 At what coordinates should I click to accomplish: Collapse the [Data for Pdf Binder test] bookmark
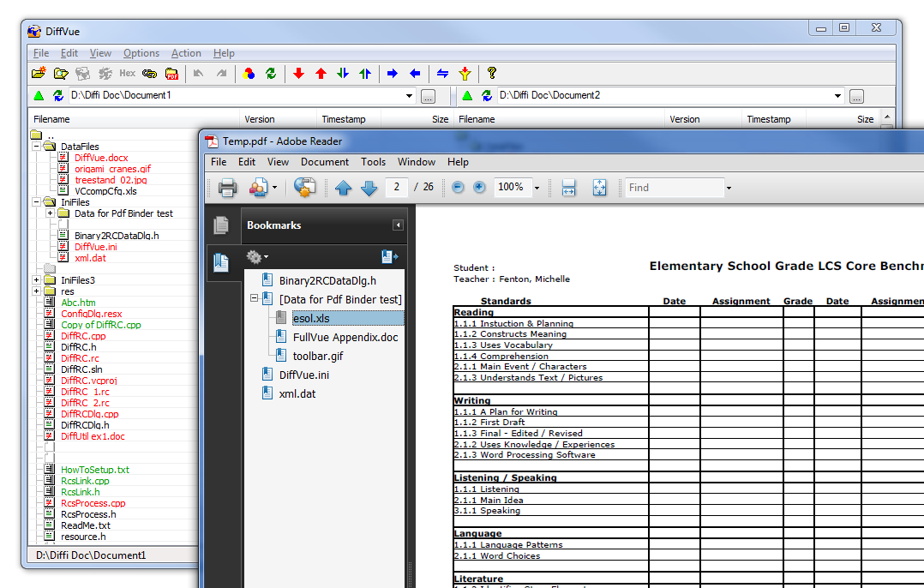pyautogui.click(x=254, y=298)
